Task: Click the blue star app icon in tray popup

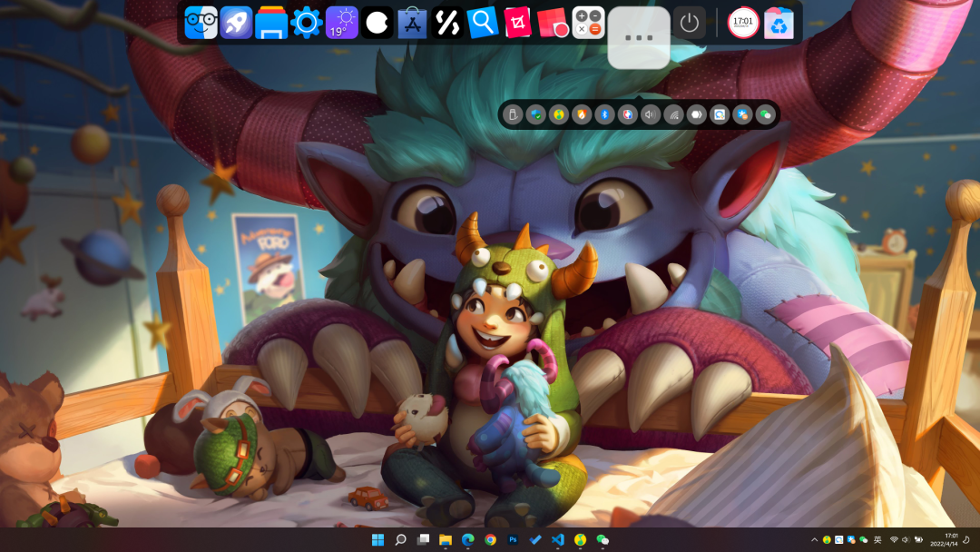Action: click(742, 114)
